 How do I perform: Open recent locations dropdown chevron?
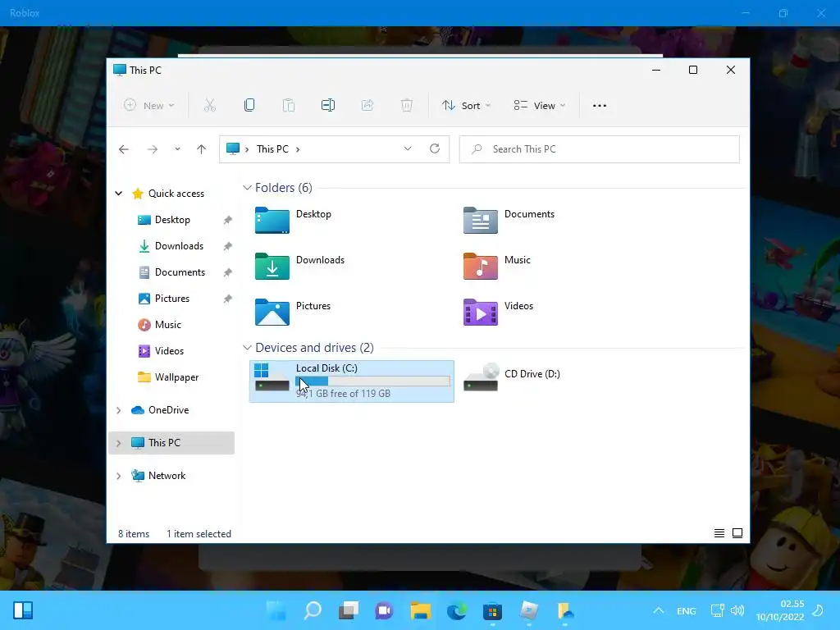pyautogui.click(x=177, y=149)
